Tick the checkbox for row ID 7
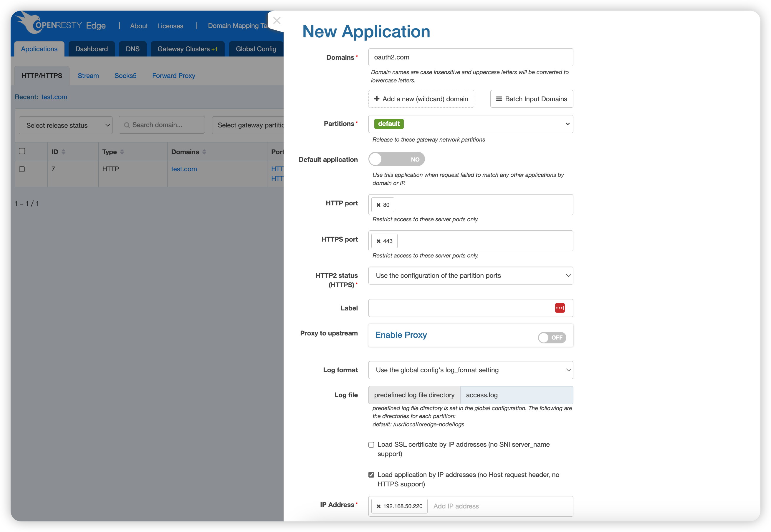 pyautogui.click(x=22, y=169)
